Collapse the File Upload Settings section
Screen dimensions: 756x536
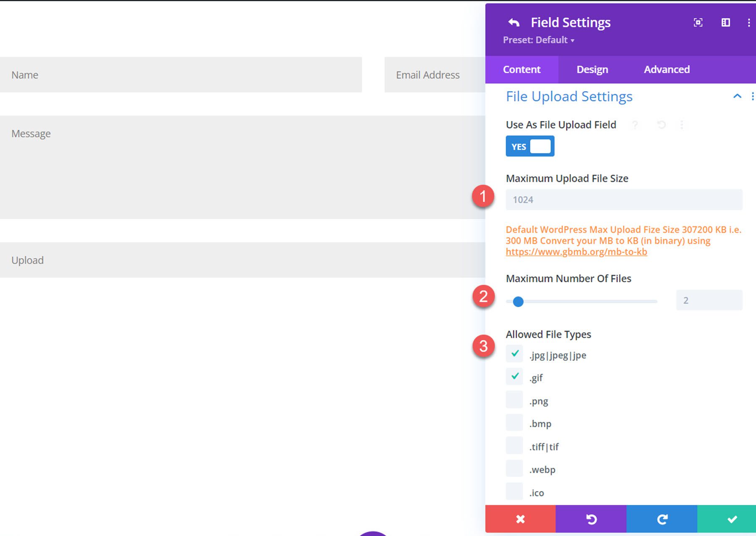737,96
